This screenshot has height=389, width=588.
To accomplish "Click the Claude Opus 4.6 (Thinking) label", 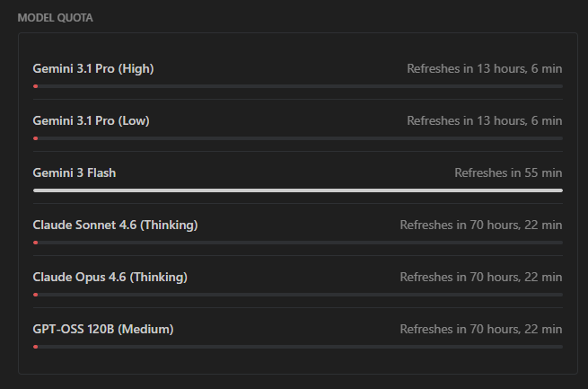I will [110, 277].
